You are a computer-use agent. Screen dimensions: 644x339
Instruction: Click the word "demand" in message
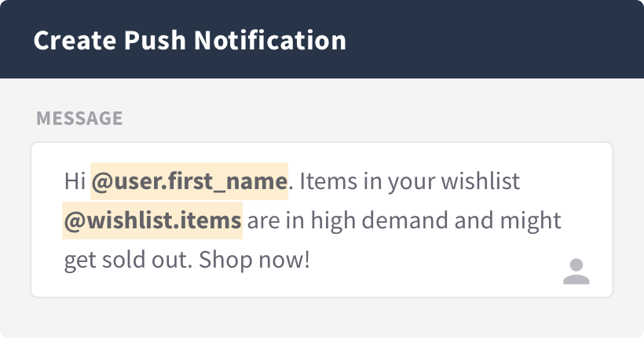tap(405, 221)
